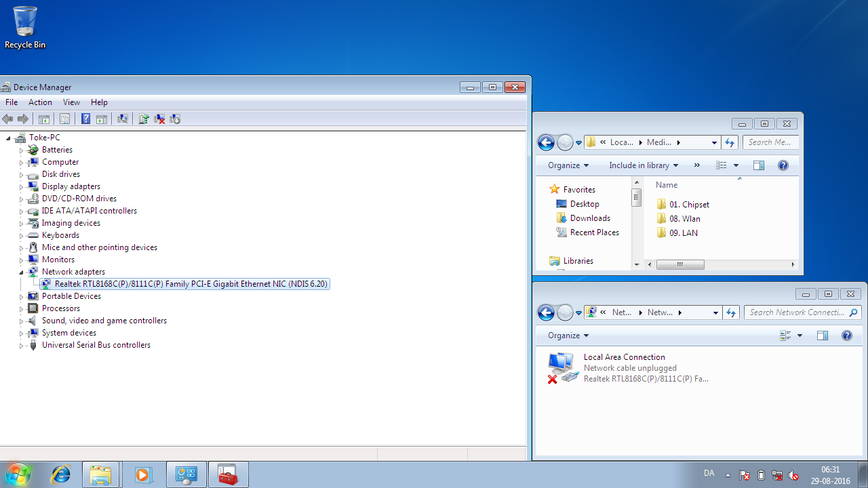Image resolution: width=868 pixels, height=488 pixels.
Task: Open Help icon in Device Manager toolbar
Action: click(x=85, y=119)
